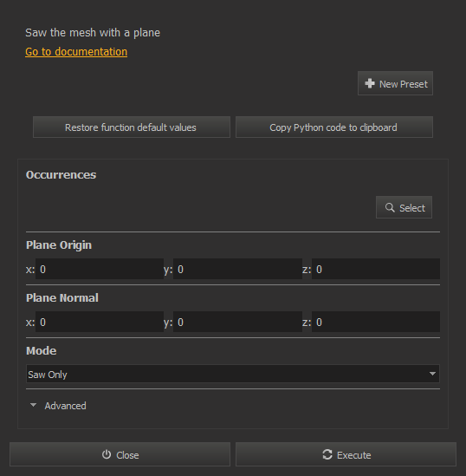Click the circular arrows icon on Execute
The width and height of the screenshot is (466, 476).
(x=327, y=454)
